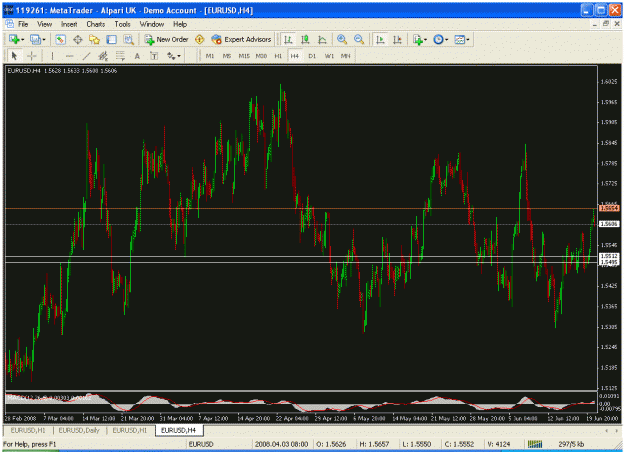Open the File menu
This screenshot has width=625, height=452.
(x=23, y=24)
